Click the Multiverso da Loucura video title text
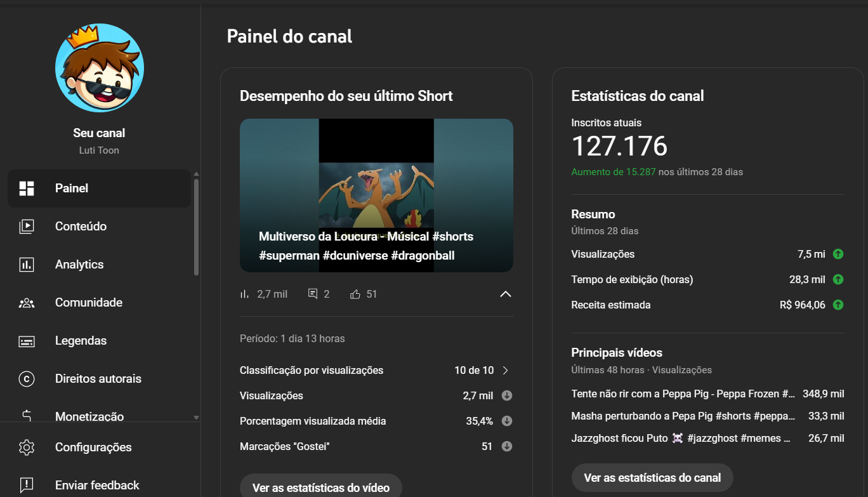 (366, 246)
